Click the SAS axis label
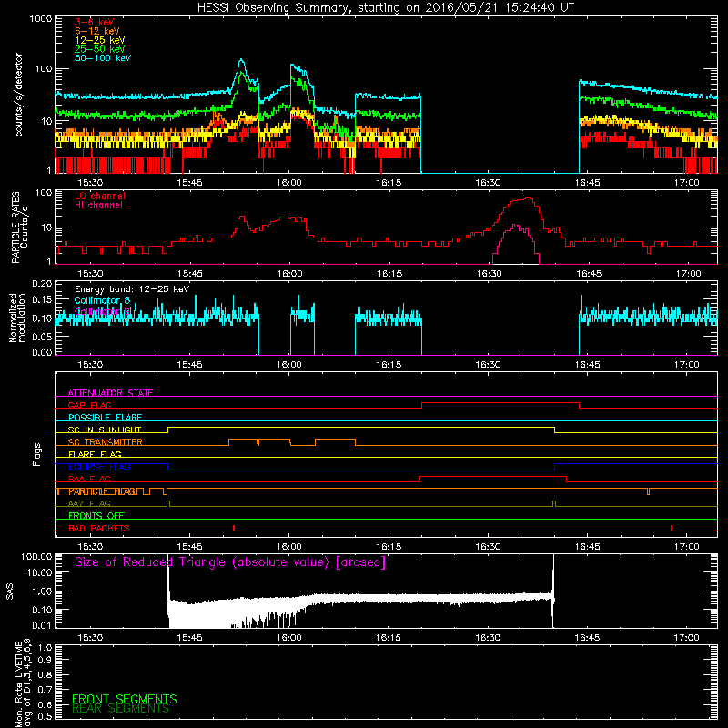 (x=10, y=591)
